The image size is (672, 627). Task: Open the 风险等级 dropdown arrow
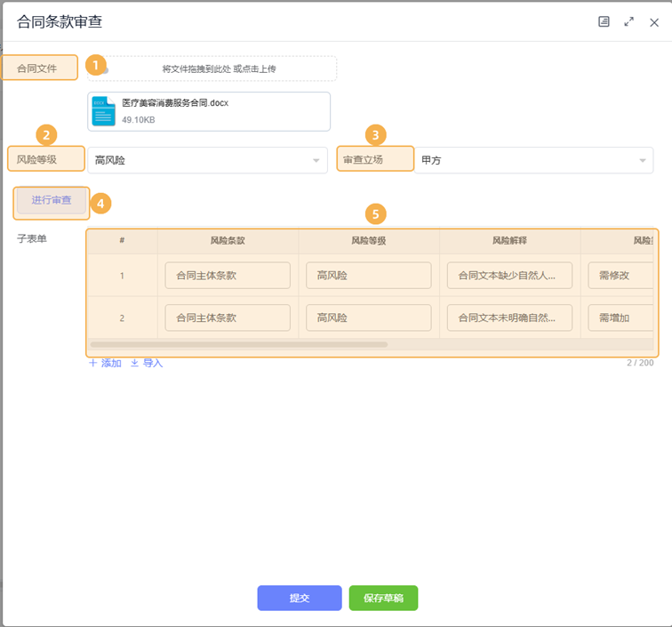point(316,160)
